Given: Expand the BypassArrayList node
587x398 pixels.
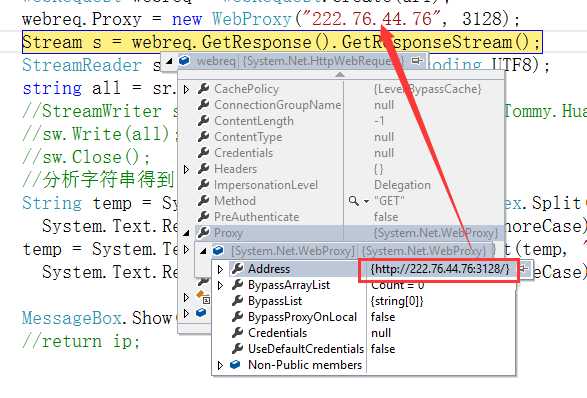Looking at the screenshot, I should click(x=220, y=285).
